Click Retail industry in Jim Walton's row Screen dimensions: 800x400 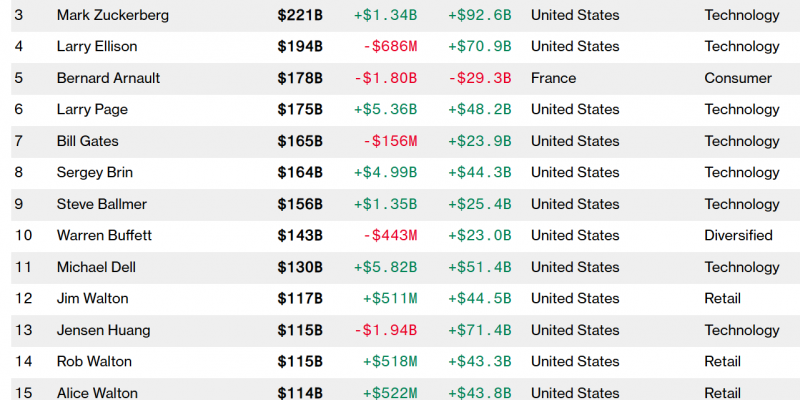click(x=722, y=298)
